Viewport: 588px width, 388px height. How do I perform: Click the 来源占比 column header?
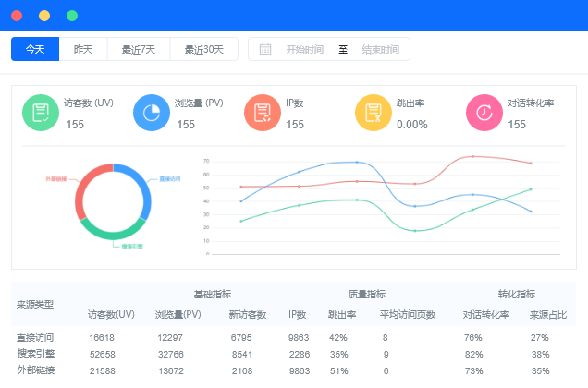547,315
